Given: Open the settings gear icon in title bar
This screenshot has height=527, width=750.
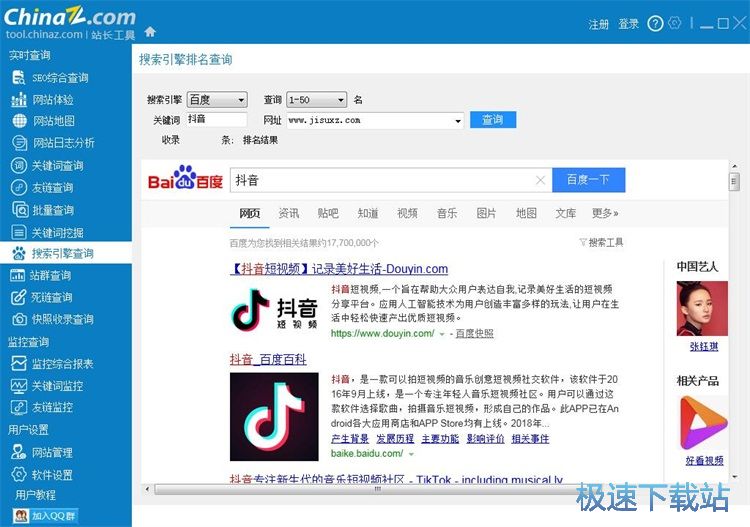Looking at the screenshot, I should (675, 22).
